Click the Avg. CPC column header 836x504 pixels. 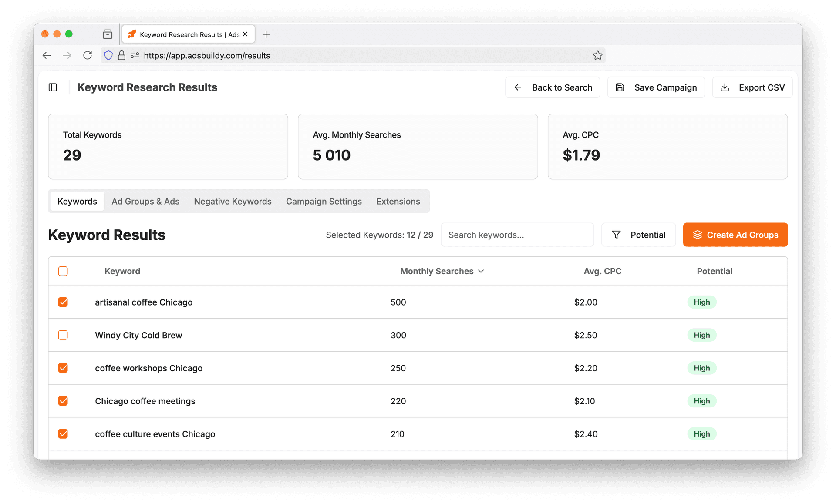tap(602, 271)
